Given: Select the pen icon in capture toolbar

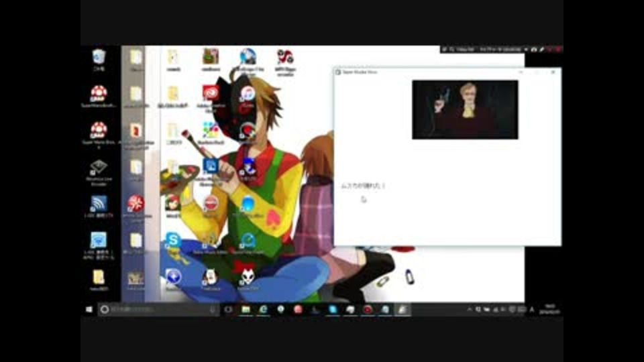Looking at the screenshot, I should pyautogui.click(x=542, y=49).
